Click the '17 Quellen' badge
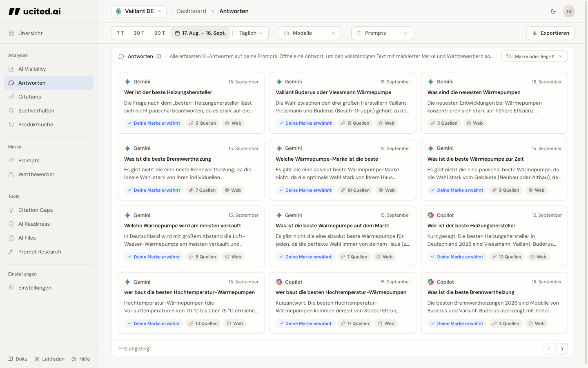The image size is (588, 368). (355, 323)
